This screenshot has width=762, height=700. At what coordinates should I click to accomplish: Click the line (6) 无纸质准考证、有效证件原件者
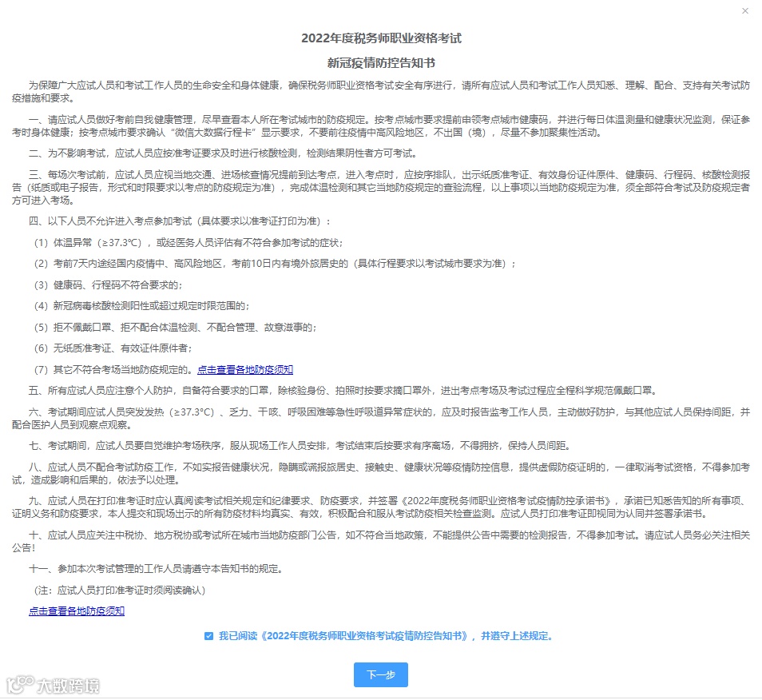point(113,348)
